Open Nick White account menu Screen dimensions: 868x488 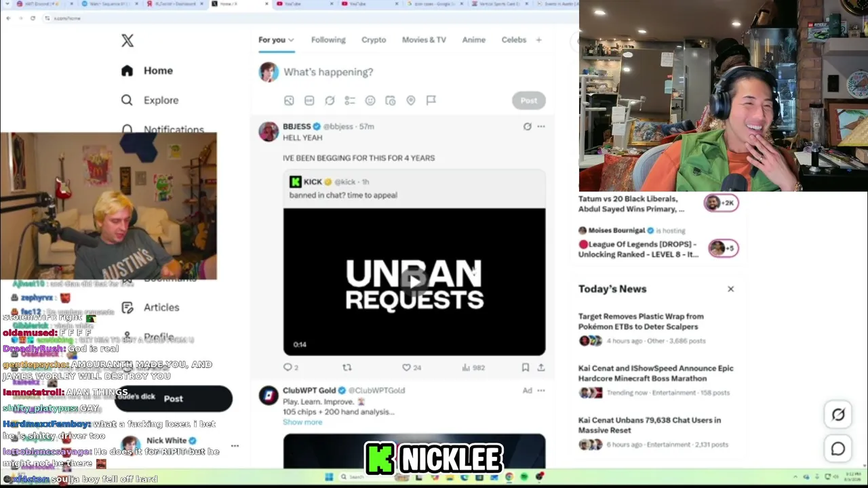pos(235,446)
